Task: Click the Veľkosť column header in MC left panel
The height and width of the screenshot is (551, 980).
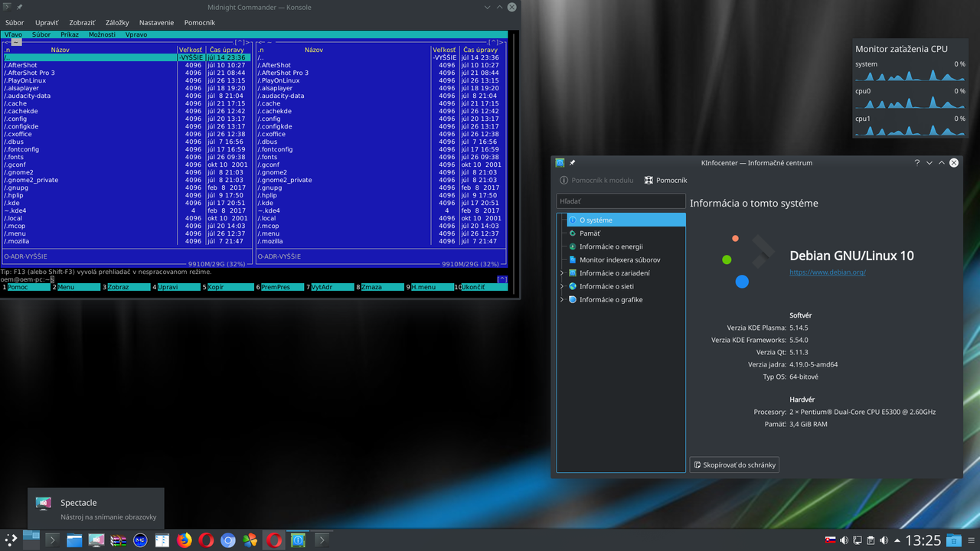Action: tap(191, 50)
